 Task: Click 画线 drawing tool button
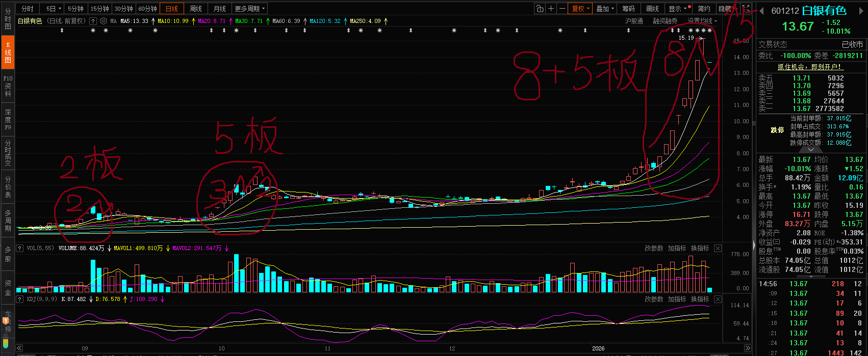652,9
